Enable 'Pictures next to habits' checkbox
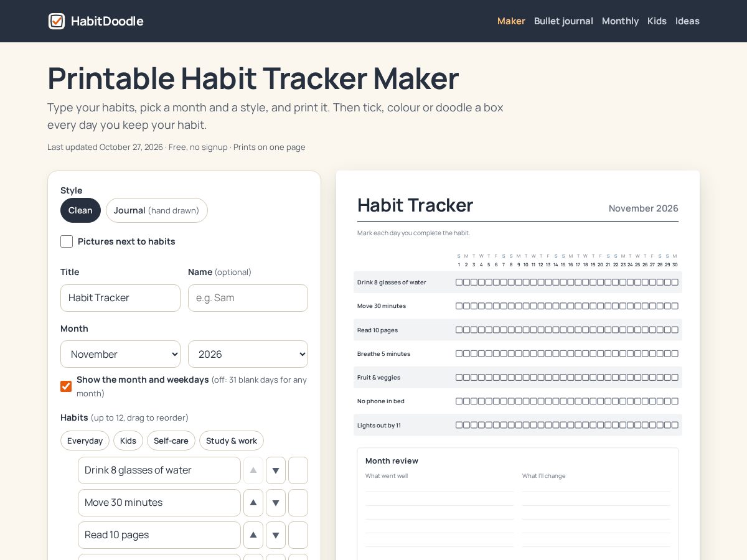The height and width of the screenshot is (560, 747). [x=67, y=241]
